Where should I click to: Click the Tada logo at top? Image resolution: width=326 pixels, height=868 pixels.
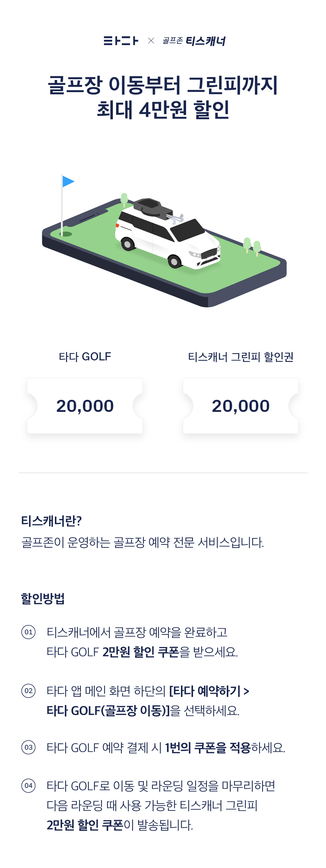tap(121, 41)
